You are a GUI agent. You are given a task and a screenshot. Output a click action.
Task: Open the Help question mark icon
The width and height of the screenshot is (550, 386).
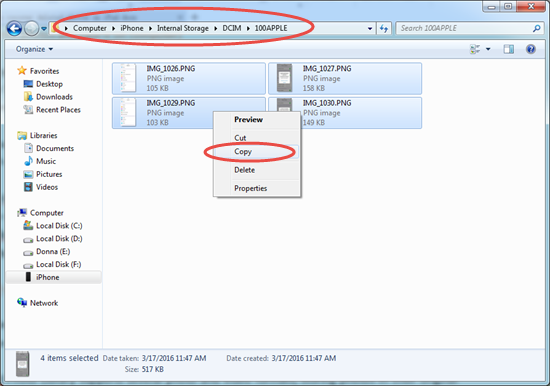(x=531, y=49)
